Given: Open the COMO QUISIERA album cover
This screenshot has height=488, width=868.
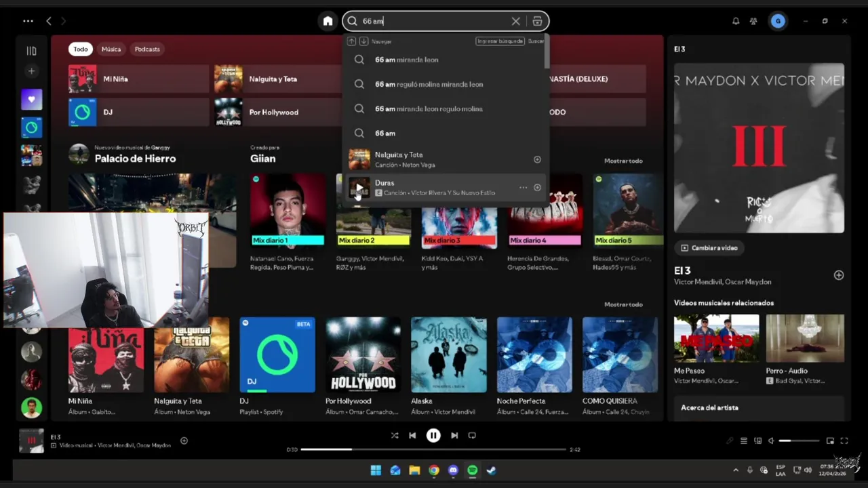Looking at the screenshot, I should coord(620,354).
